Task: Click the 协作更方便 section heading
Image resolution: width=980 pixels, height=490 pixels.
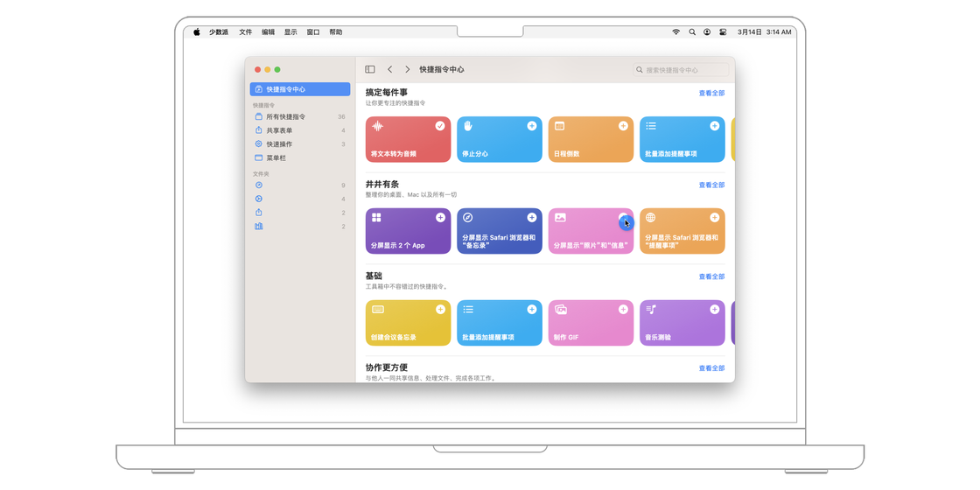Action: pyautogui.click(x=387, y=367)
